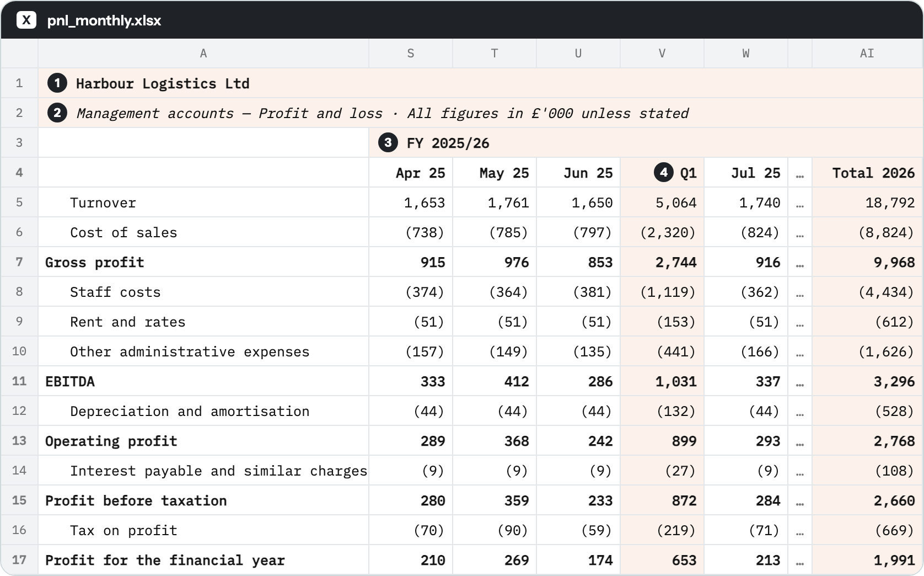Select row 11 header
This screenshot has width=924, height=576.
(x=19, y=381)
